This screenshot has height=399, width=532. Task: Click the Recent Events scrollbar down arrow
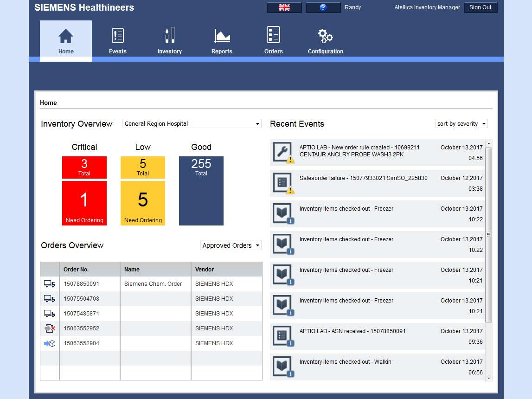point(488,379)
